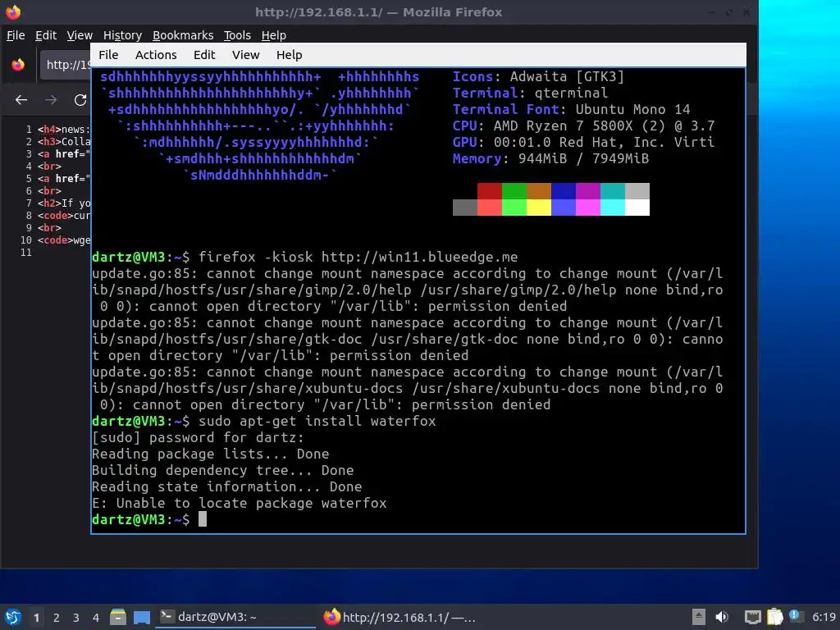Image resolution: width=840 pixels, height=630 pixels.
Task: Click the '[sudo] password for dartz:' line
Action: [x=198, y=438]
